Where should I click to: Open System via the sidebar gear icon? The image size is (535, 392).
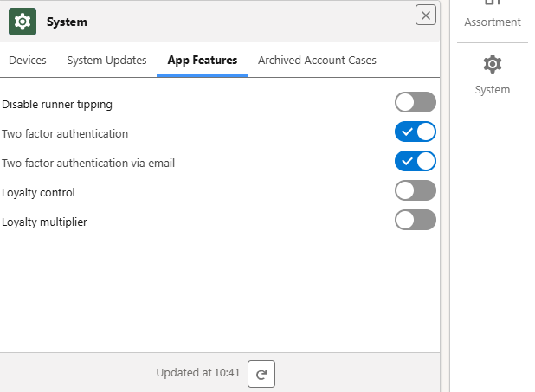pos(492,65)
